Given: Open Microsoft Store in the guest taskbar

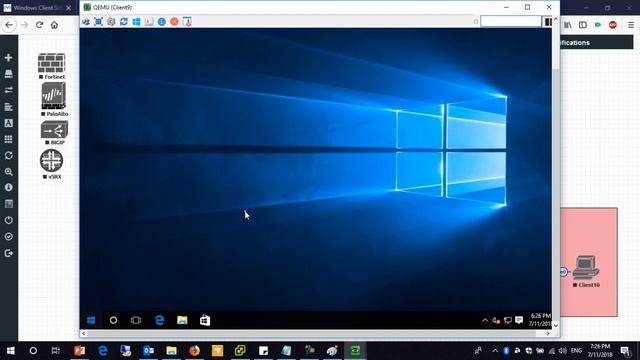Looking at the screenshot, I should (205, 320).
